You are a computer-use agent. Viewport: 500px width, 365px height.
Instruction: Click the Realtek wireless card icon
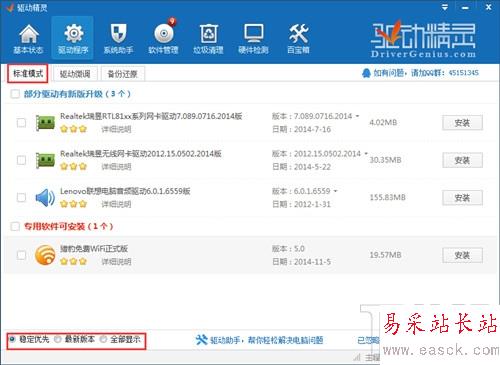pyautogui.click(x=45, y=160)
